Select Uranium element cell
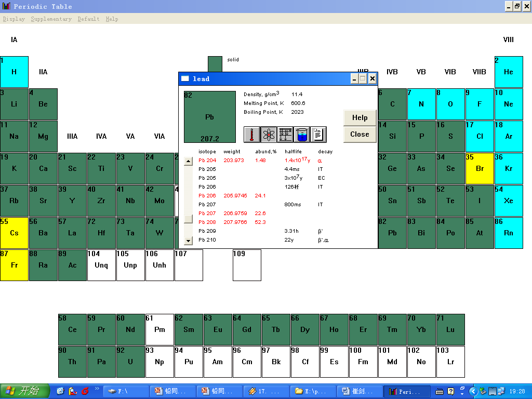This screenshot has height=399, width=532. click(130, 362)
